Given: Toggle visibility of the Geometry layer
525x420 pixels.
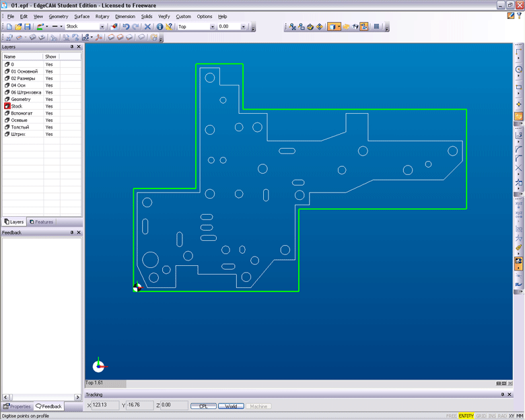Looking at the screenshot, I should (x=49, y=99).
